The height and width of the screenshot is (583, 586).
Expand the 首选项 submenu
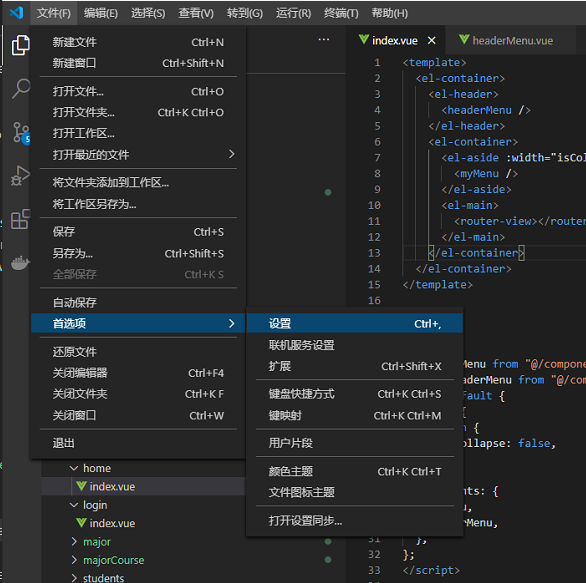click(138, 323)
